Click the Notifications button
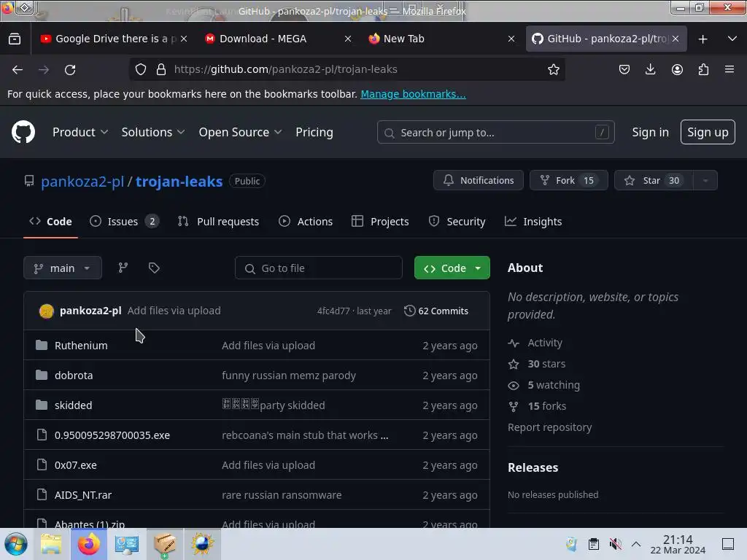 click(x=479, y=181)
